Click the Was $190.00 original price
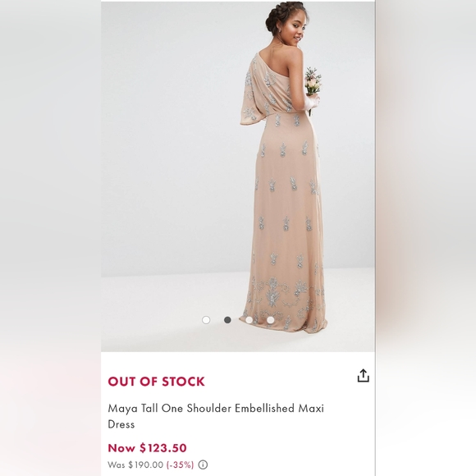476x476 pixels. click(135, 465)
